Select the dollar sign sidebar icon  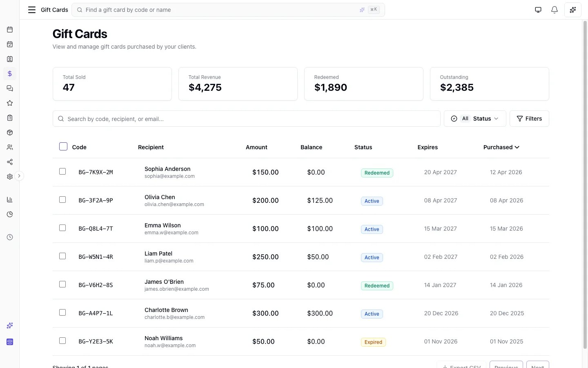tap(10, 74)
